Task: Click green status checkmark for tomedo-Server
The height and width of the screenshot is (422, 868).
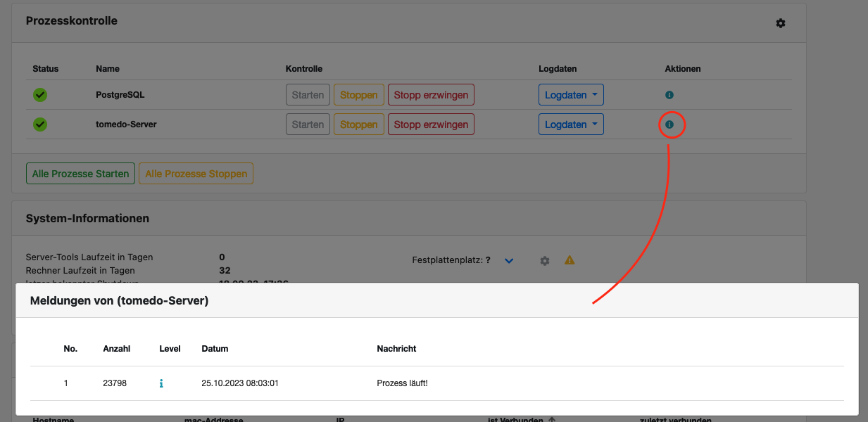Action: click(40, 124)
